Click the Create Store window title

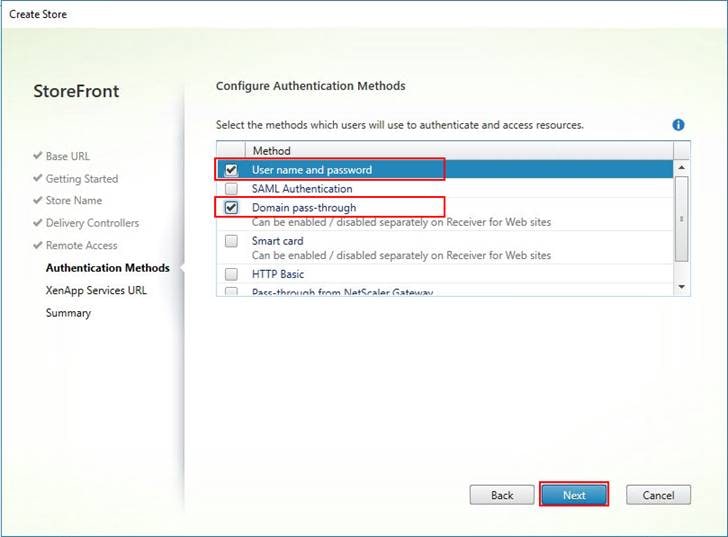[x=38, y=14]
